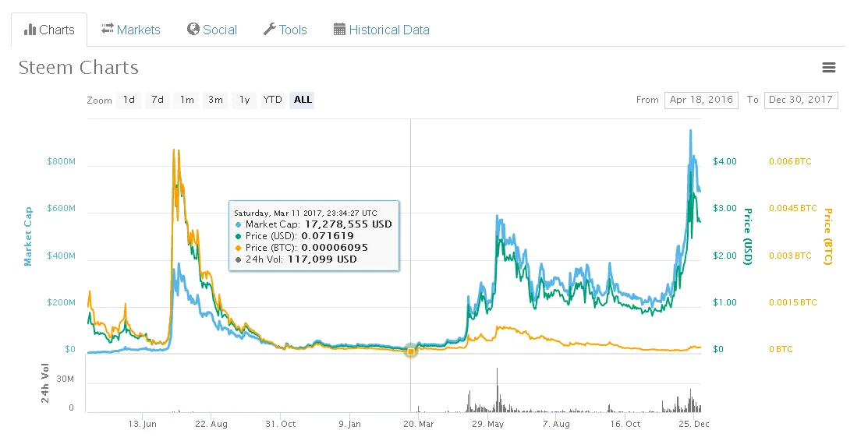Click the tooltip Price (BTC) value 0.00006095
The width and height of the screenshot is (868, 448).
335,248
